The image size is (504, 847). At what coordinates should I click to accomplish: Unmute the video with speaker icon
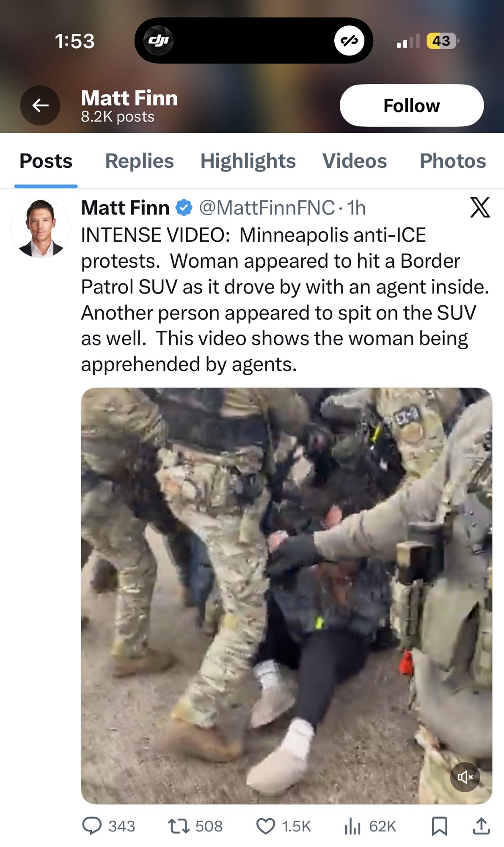click(x=465, y=777)
